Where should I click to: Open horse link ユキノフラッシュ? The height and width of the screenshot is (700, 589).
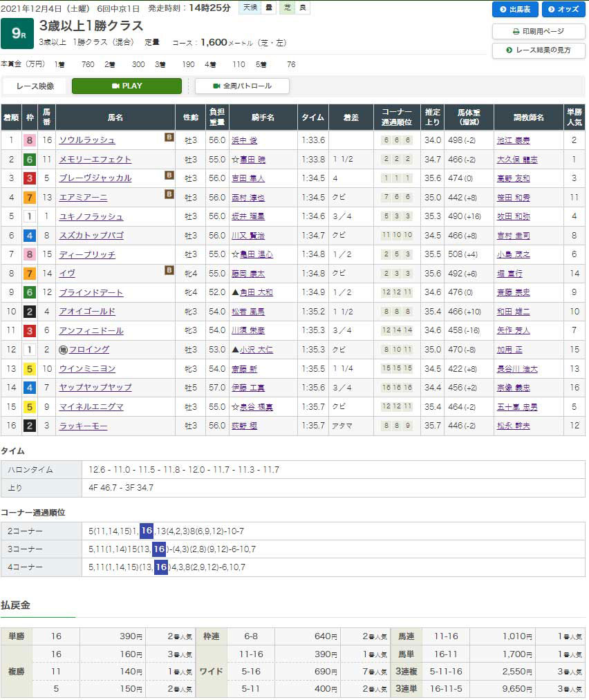point(91,216)
